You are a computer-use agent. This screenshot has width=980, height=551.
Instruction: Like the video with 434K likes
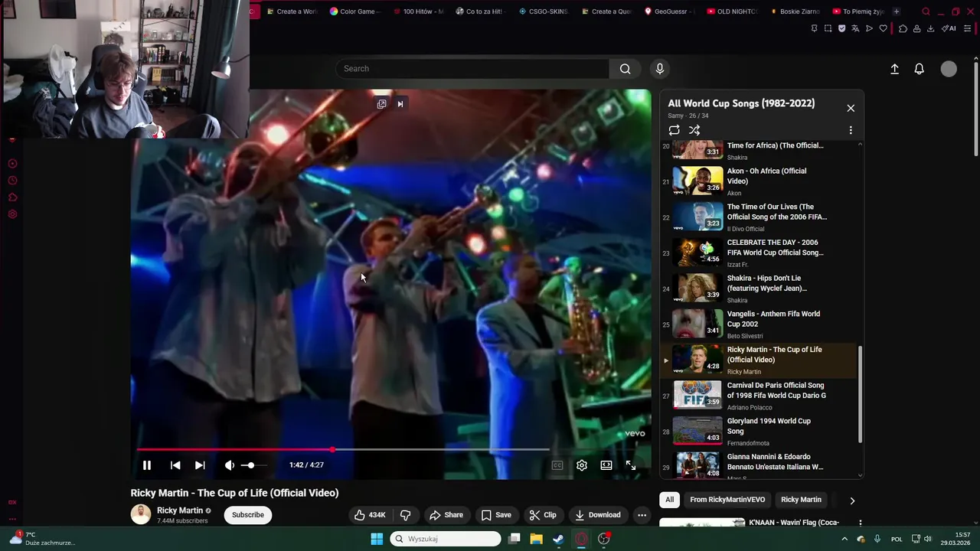370,515
